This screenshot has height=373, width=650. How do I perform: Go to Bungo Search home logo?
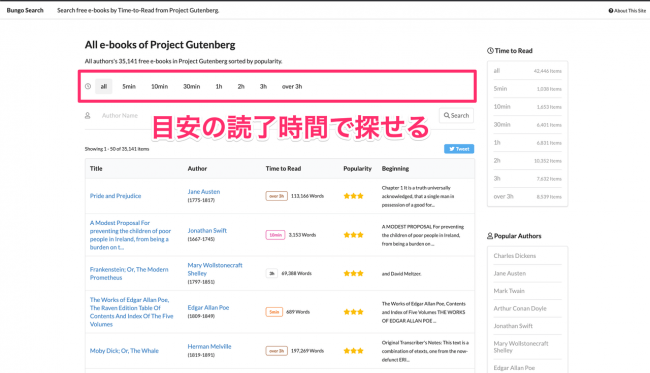[x=25, y=10]
